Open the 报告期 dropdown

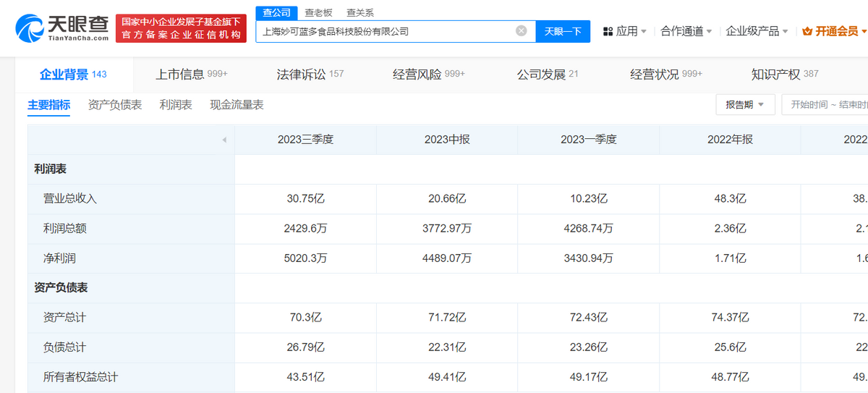pos(745,104)
